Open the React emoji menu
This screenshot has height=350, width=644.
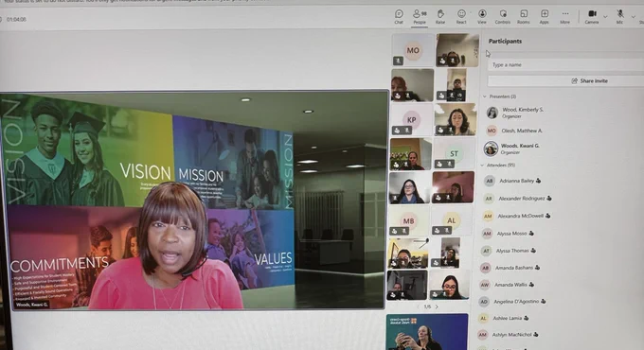point(461,17)
